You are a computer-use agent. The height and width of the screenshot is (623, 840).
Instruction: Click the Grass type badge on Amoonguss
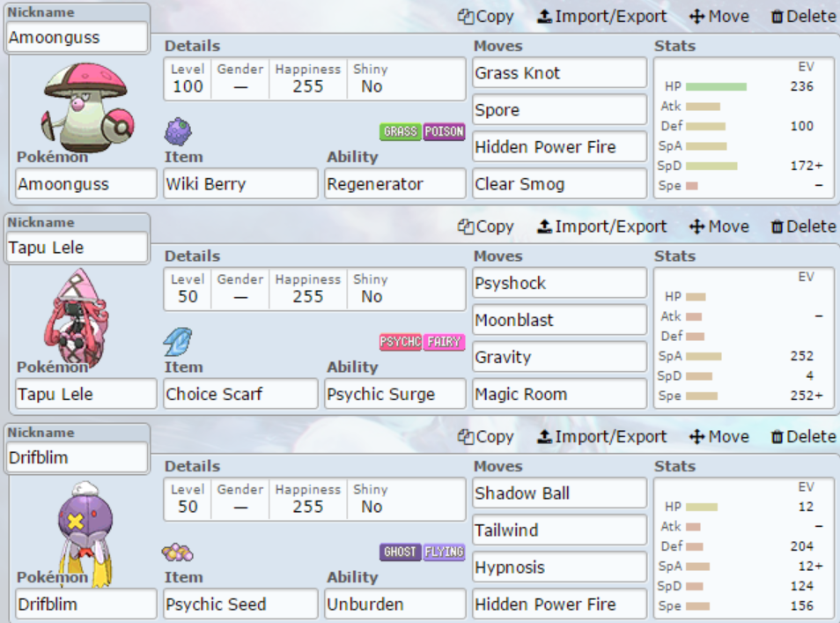(400, 131)
